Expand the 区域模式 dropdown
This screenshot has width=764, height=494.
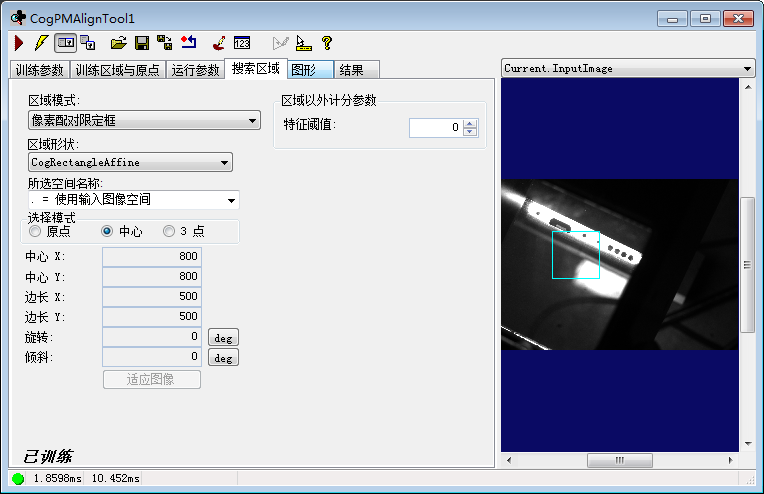144,121
